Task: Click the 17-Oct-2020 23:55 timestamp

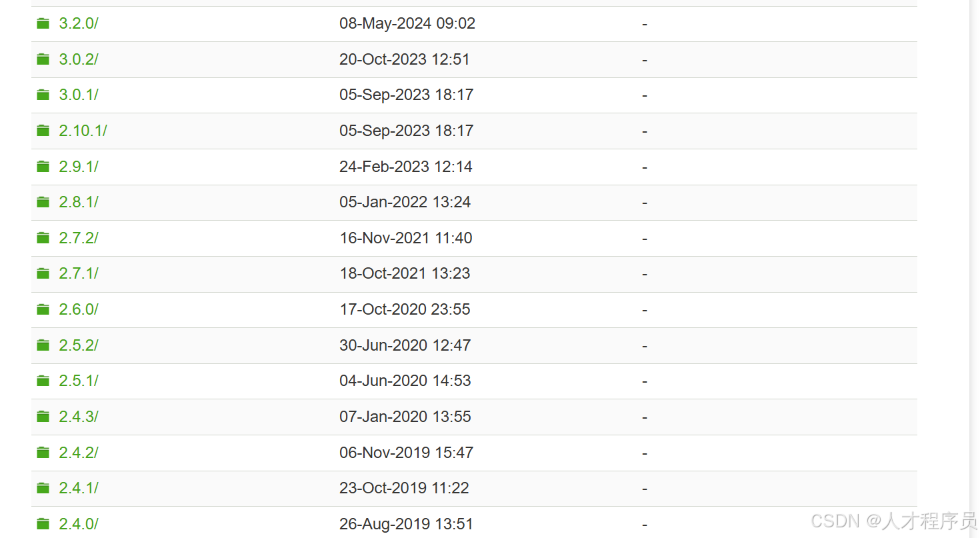Action: [405, 309]
